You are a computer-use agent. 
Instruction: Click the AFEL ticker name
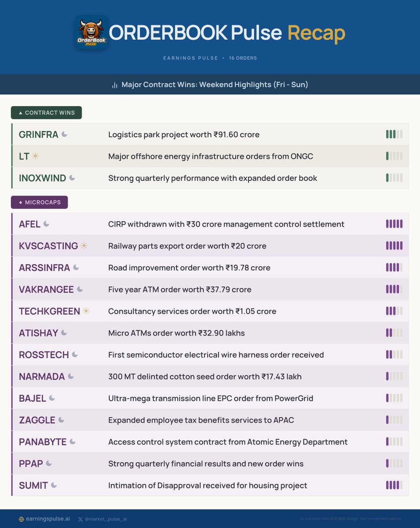click(29, 224)
